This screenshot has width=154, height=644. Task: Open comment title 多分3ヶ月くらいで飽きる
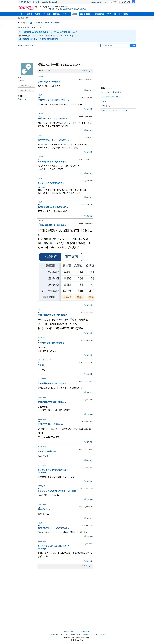pos(49,82)
